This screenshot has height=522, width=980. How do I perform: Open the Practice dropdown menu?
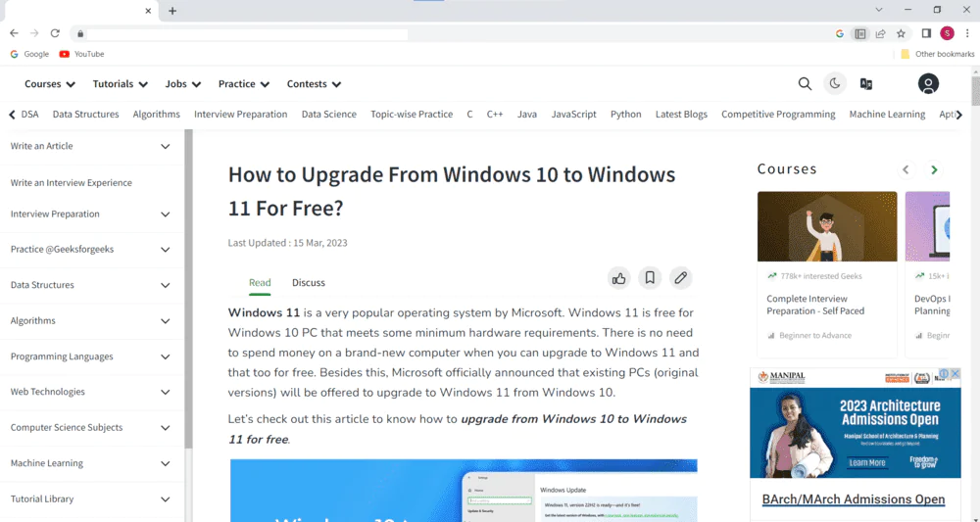pos(244,83)
